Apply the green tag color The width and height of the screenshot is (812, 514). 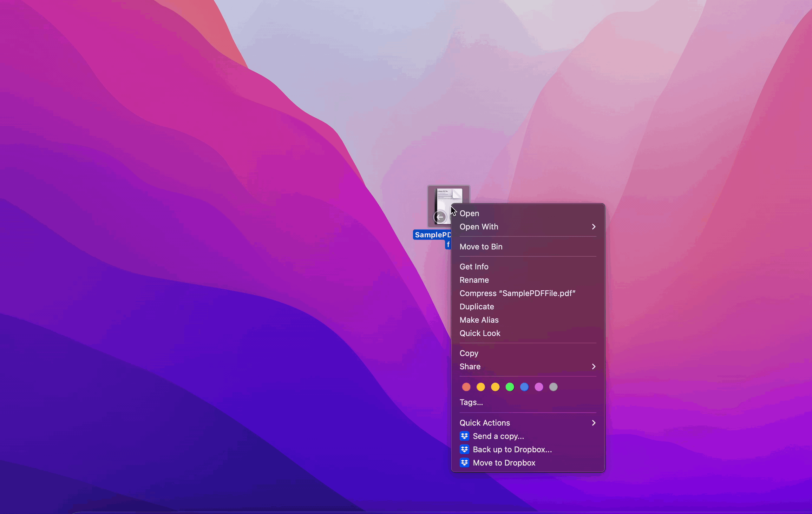point(510,387)
